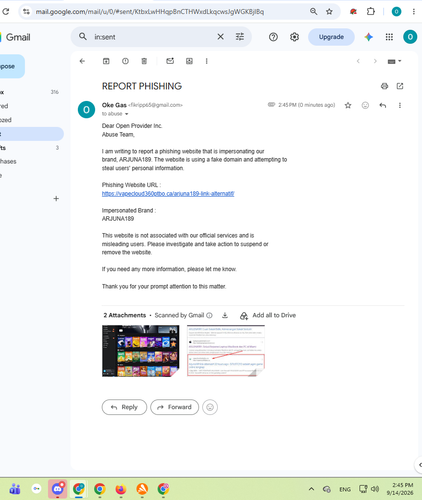Screen dimensions: 422x500
Task: Open Firefox from the taskbar
Action: [121, 489]
